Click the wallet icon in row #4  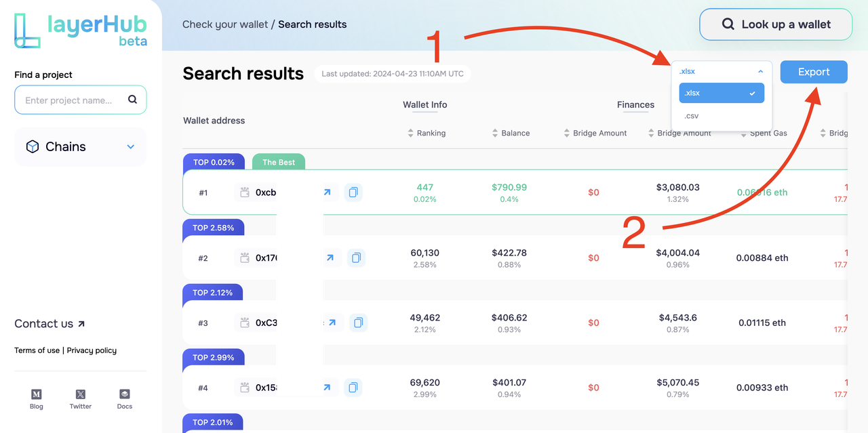(x=244, y=388)
